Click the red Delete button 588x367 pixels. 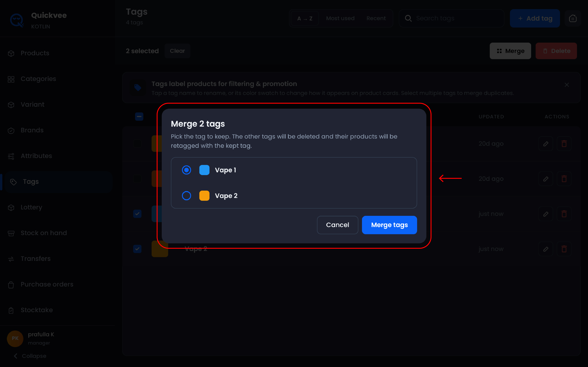click(x=556, y=51)
